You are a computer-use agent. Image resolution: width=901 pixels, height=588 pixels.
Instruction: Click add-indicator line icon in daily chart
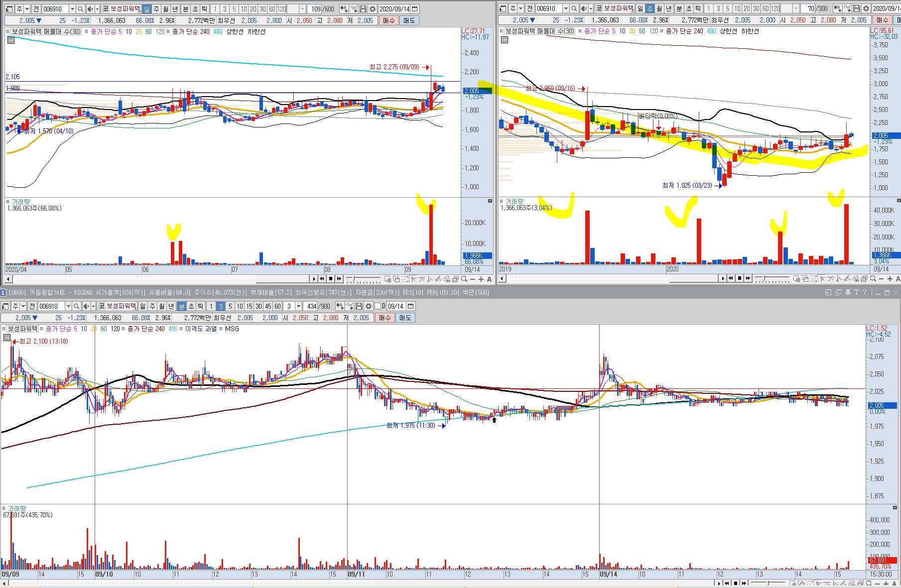click(354, 9)
